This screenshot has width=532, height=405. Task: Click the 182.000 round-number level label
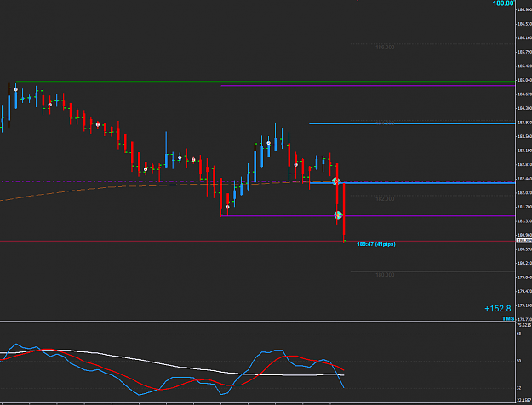[x=385, y=199]
